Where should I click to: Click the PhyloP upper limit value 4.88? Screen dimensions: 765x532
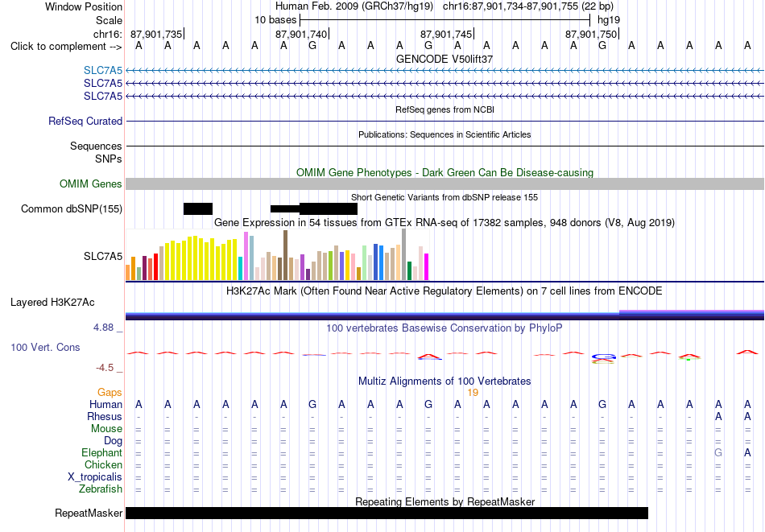[103, 328]
